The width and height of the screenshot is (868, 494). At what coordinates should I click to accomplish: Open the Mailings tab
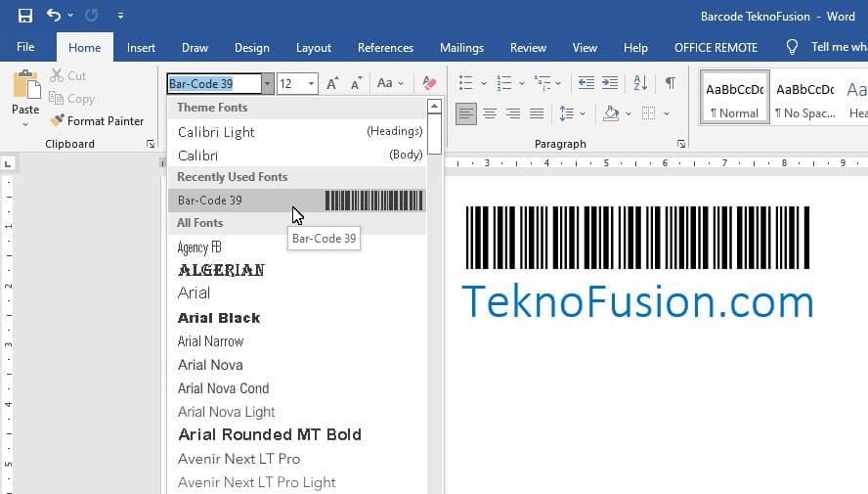pos(461,48)
